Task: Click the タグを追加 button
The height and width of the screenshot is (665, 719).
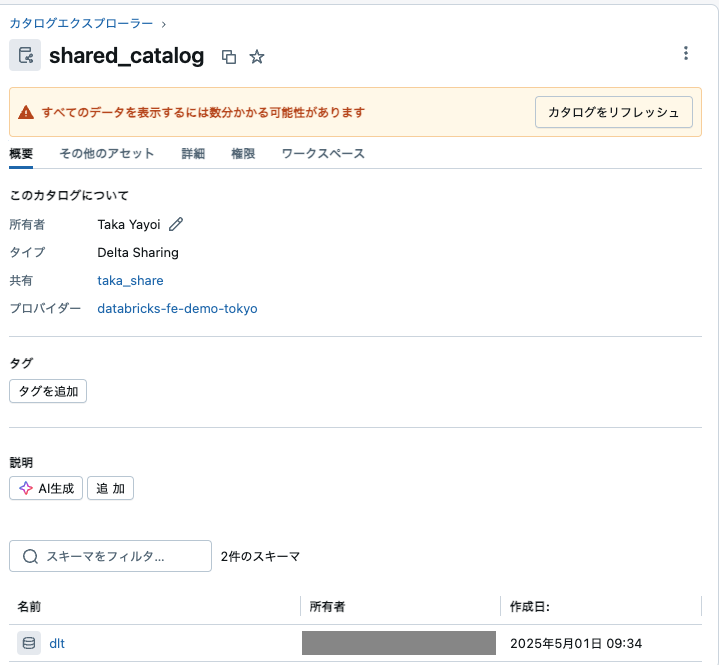Action: point(48,391)
